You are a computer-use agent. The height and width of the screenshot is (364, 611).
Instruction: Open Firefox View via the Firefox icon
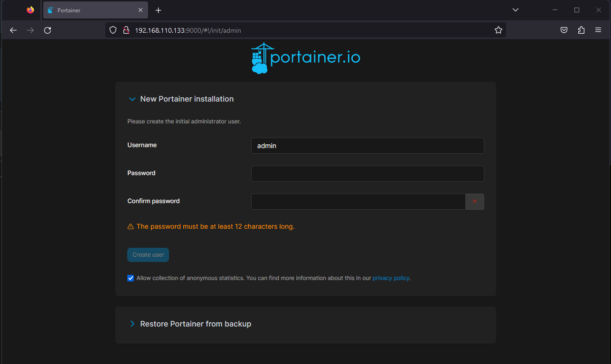pyautogui.click(x=30, y=10)
